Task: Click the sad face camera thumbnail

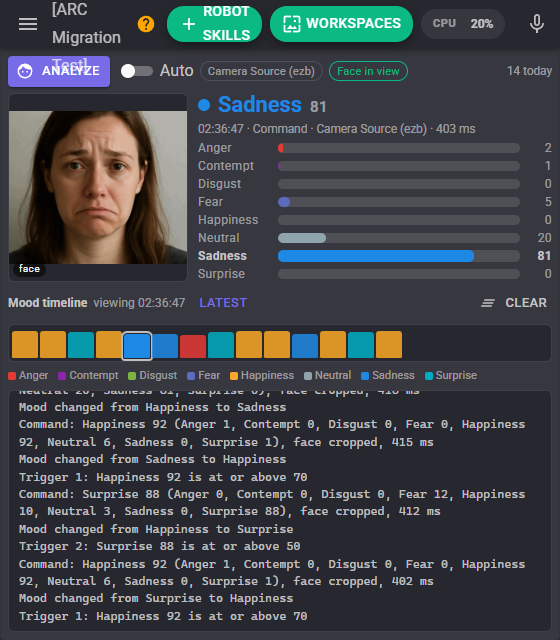Action: click(x=98, y=187)
